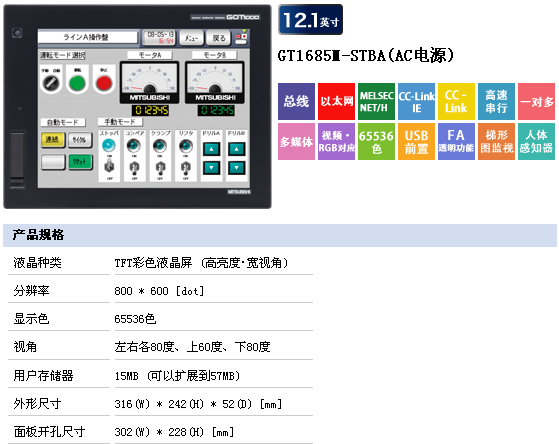The image size is (559, 444).
Task: Select the red 以太网 badge
Action: (x=336, y=101)
